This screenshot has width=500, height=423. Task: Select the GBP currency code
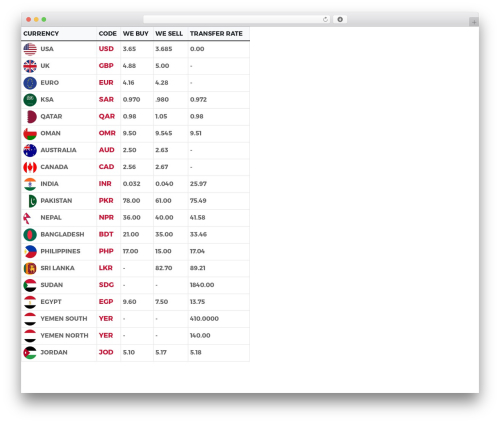coord(106,66)
